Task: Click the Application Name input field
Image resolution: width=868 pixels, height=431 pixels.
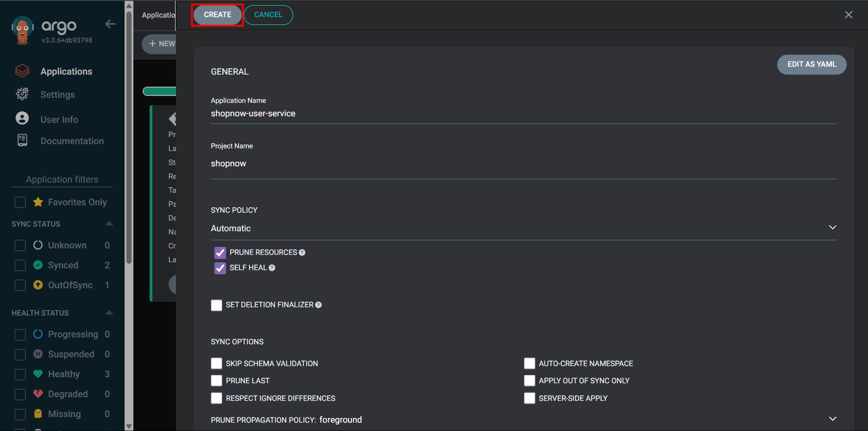Action: [x=523, y=114]
